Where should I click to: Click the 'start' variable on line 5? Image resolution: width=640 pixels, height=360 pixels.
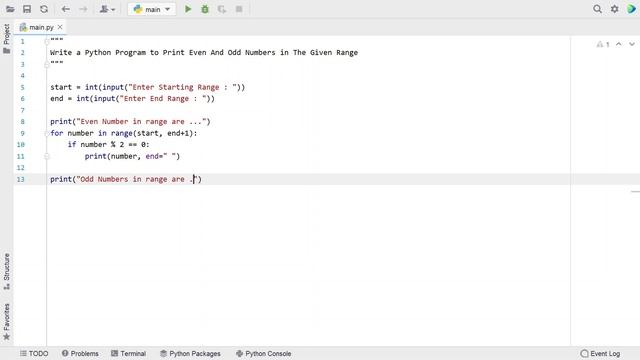coord(61,87)
